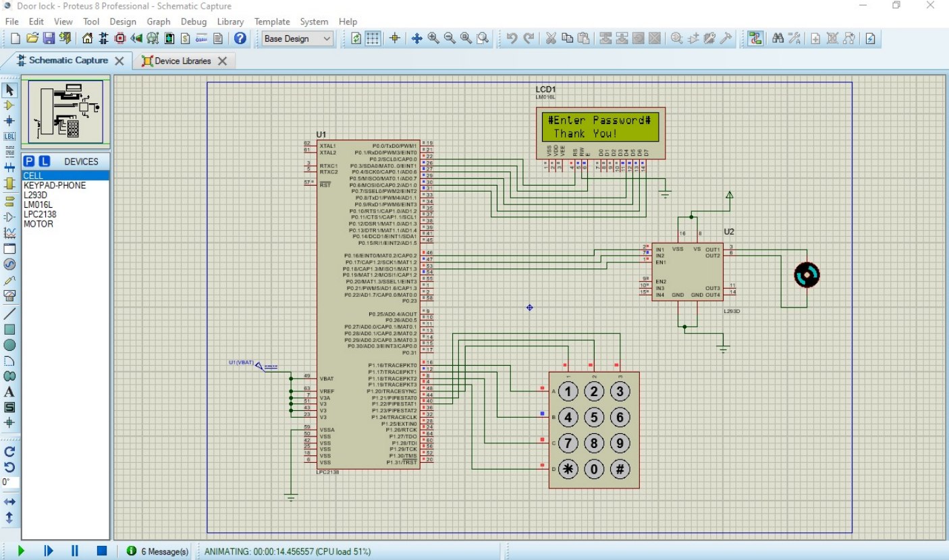Click the 6 Message(s) status button
The width and height of the screenshot is (949, 560).
click(x=158, y=551)
